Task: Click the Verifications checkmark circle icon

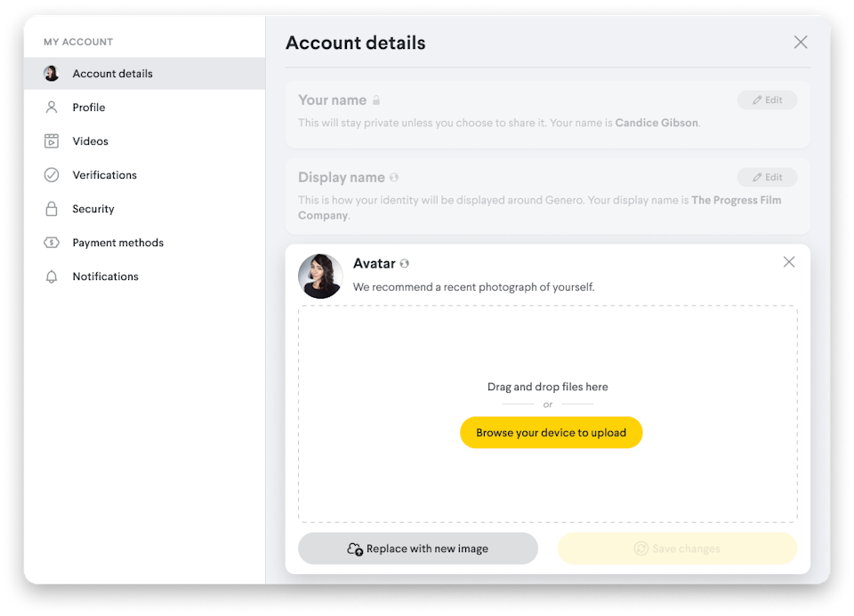Action: click(52, 175)
